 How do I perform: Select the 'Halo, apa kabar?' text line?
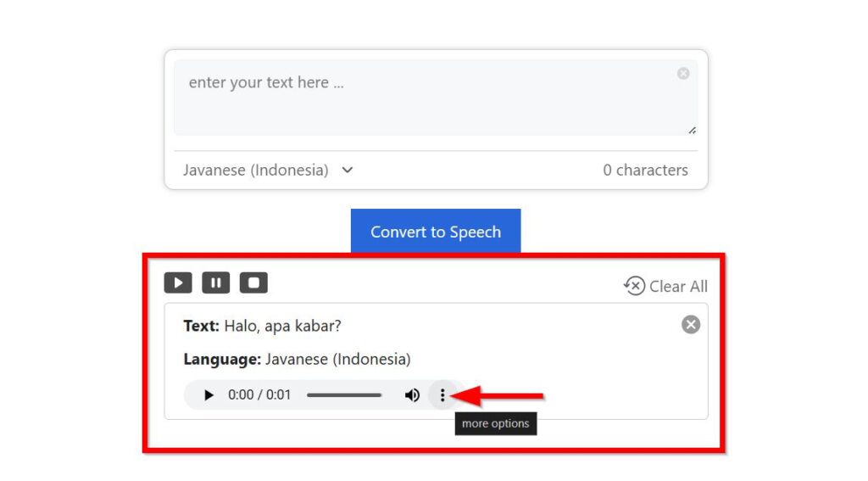[x=263, y=326]
